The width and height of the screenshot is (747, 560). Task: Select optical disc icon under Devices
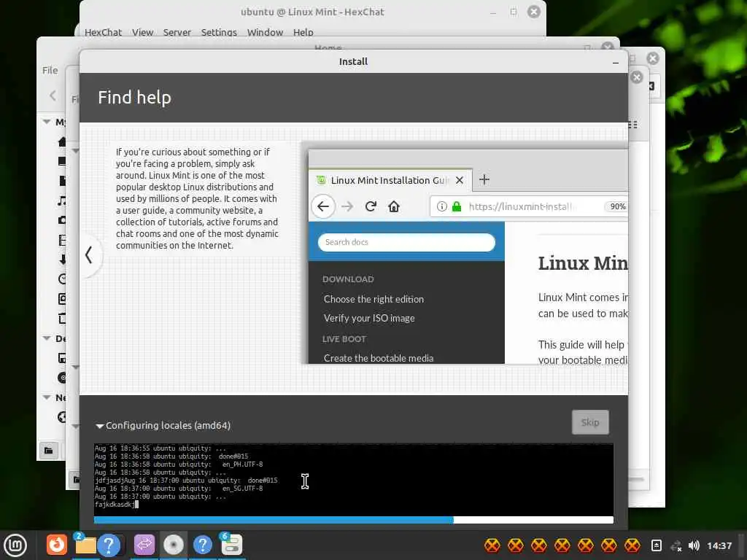click(61, 378)
